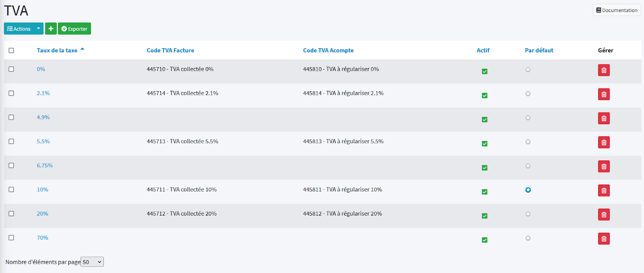Screen dimensions: 644x273
Task: Set 5.5% as default rate
Action: click(528, 142)
